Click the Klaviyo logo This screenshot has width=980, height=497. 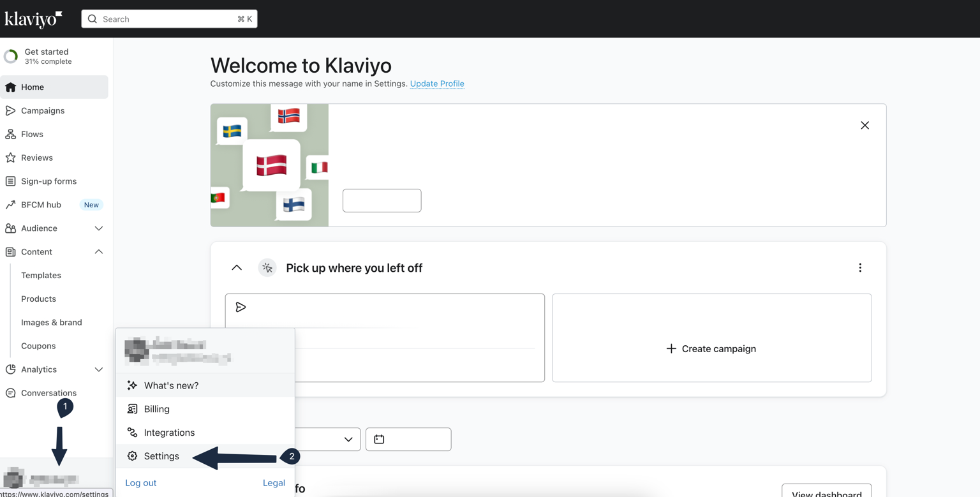point(33,19)
